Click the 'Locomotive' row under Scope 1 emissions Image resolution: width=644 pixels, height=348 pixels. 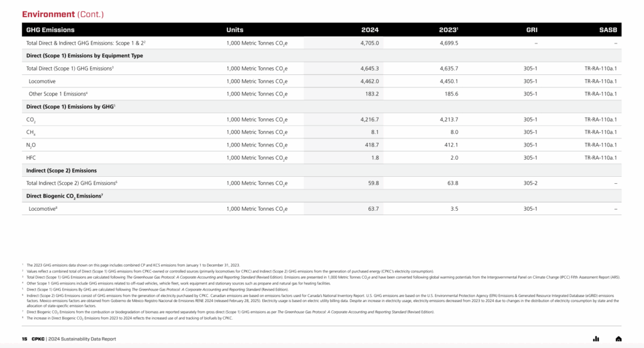[43, 81]
